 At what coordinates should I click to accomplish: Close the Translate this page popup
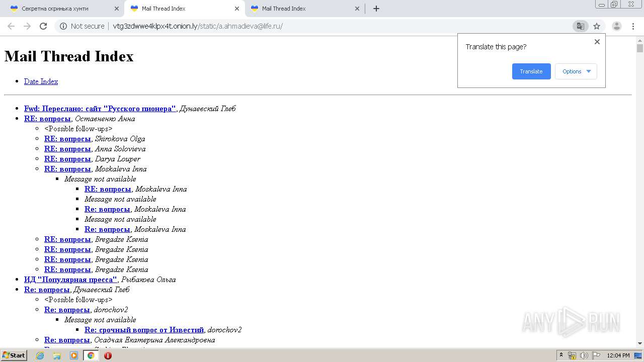(597, 42)
